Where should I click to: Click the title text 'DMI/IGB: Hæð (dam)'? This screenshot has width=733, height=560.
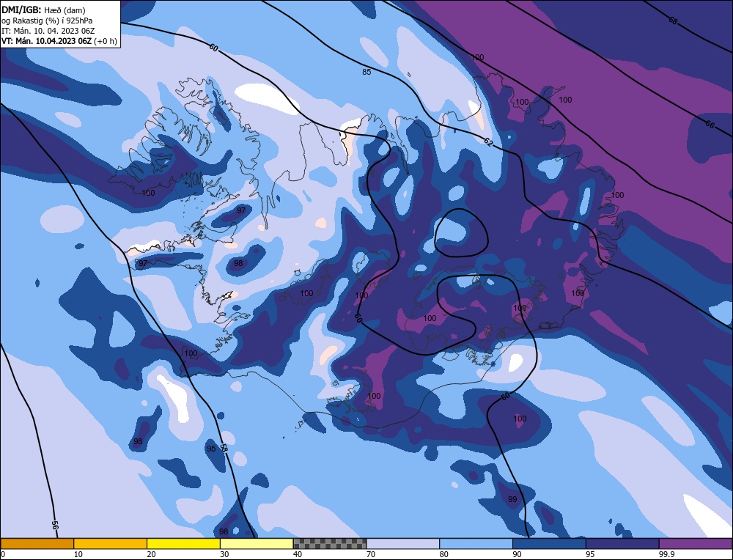[x=43, y=10]
